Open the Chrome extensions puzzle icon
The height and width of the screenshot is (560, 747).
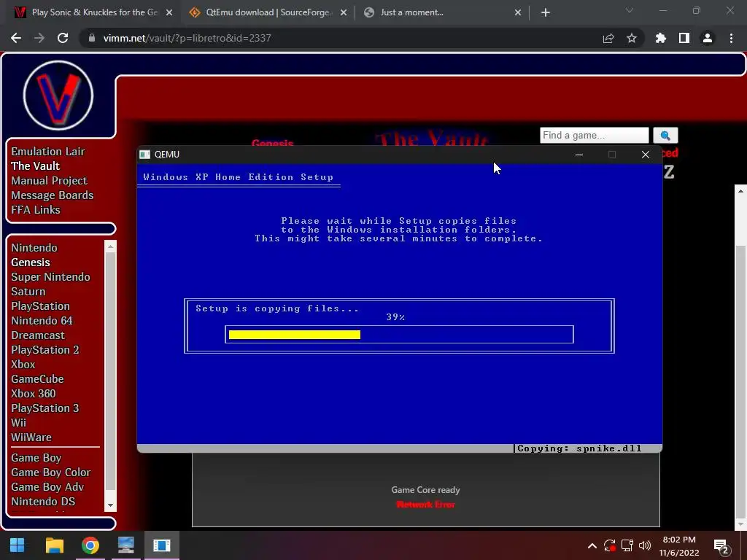(661, 38)
